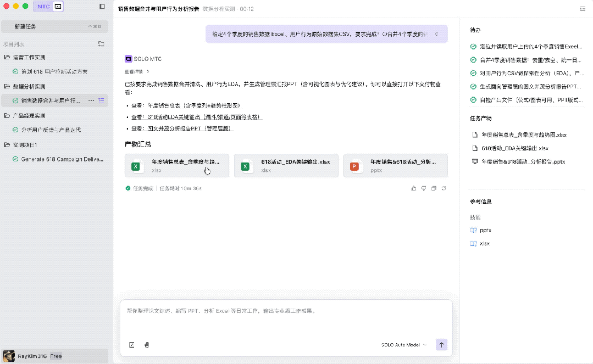Click the slash command icon in input
Viewport: 593px width, 364px height.
[x=132, y=345]
